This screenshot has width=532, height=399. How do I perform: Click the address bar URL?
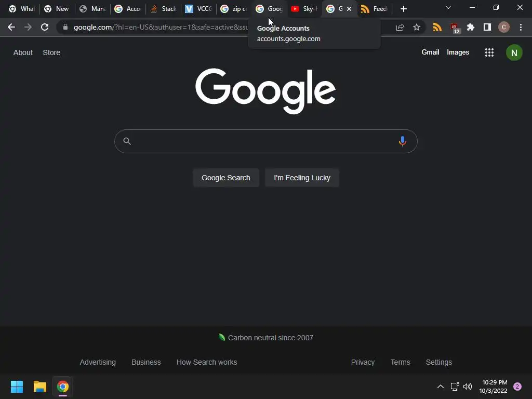tap(161, 27)
